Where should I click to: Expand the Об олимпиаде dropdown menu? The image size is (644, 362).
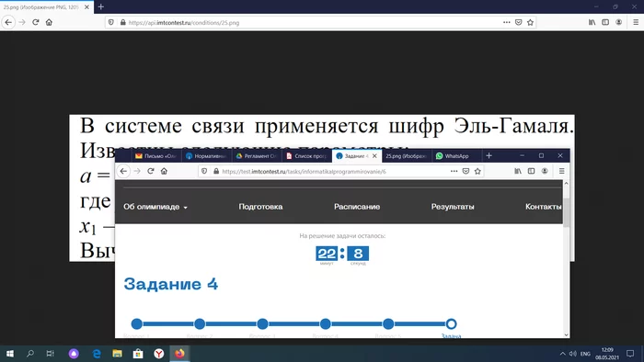point(155,207)
